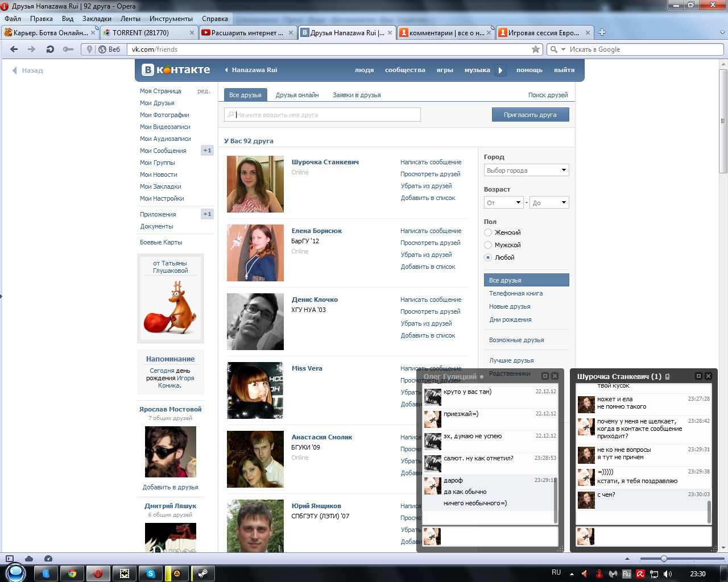Viewport: 728px width, 582px height.
Task: Close the 'Расширить интернет' tab
Action: [291, 33]
